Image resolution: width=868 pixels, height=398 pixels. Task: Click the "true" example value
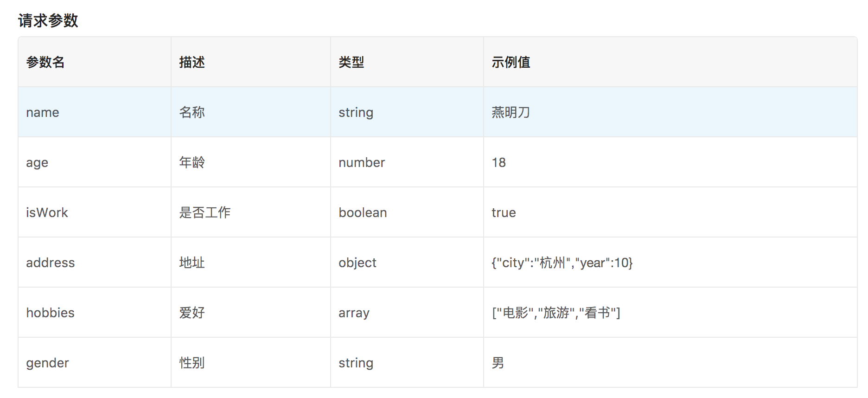pyautogui.click(x=504, y=213)
